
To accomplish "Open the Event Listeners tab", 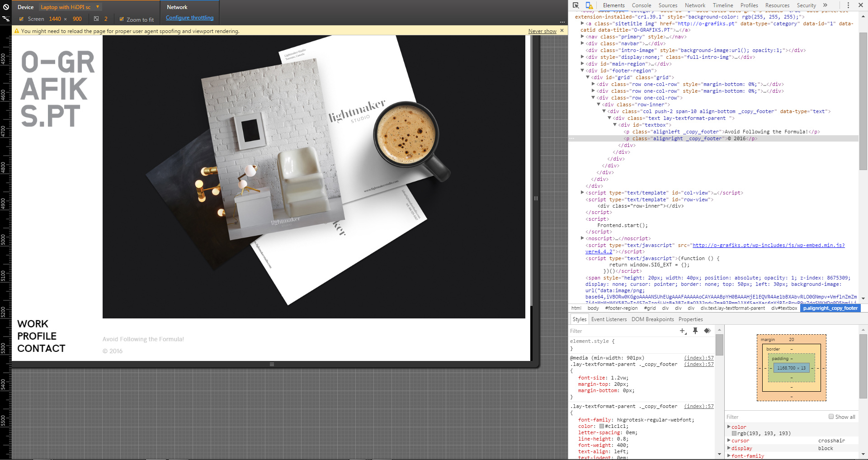I will [609, 319].
